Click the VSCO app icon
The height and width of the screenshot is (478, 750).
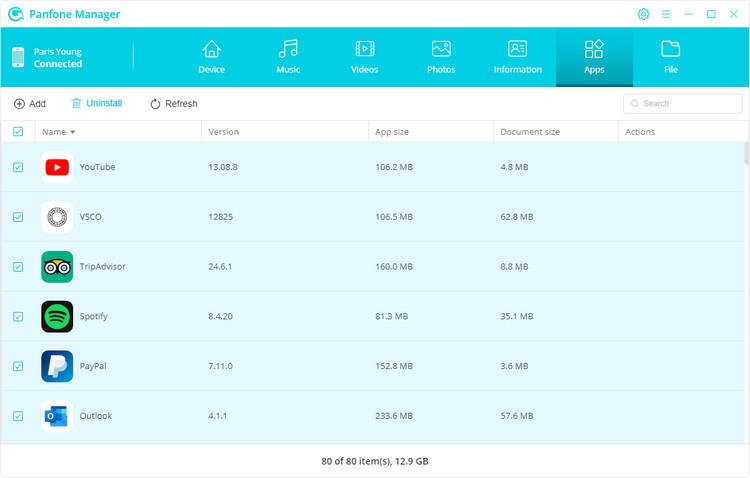(57, 217)
